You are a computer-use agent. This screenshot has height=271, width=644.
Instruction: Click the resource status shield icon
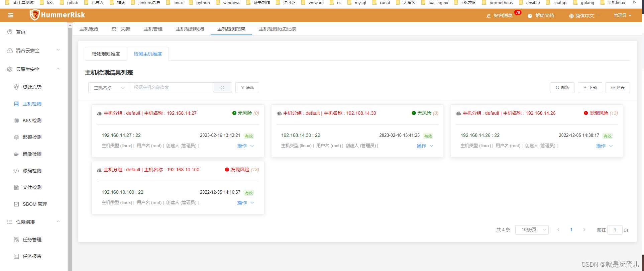pos(16,87)
